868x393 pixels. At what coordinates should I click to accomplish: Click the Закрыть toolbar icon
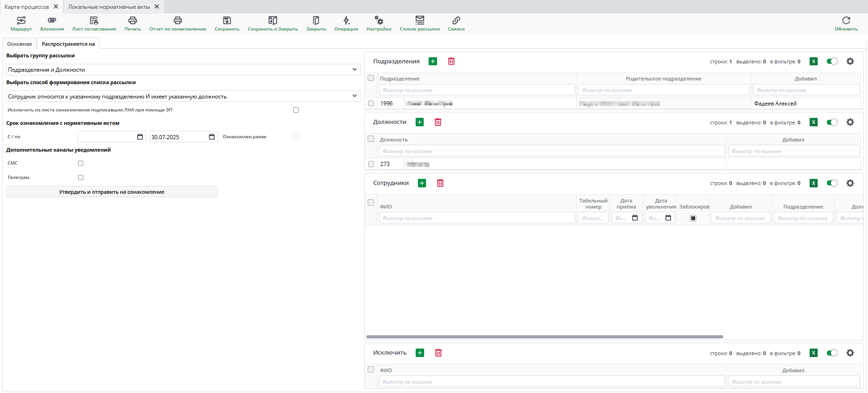pyautogui.click(x=316, y=20)
